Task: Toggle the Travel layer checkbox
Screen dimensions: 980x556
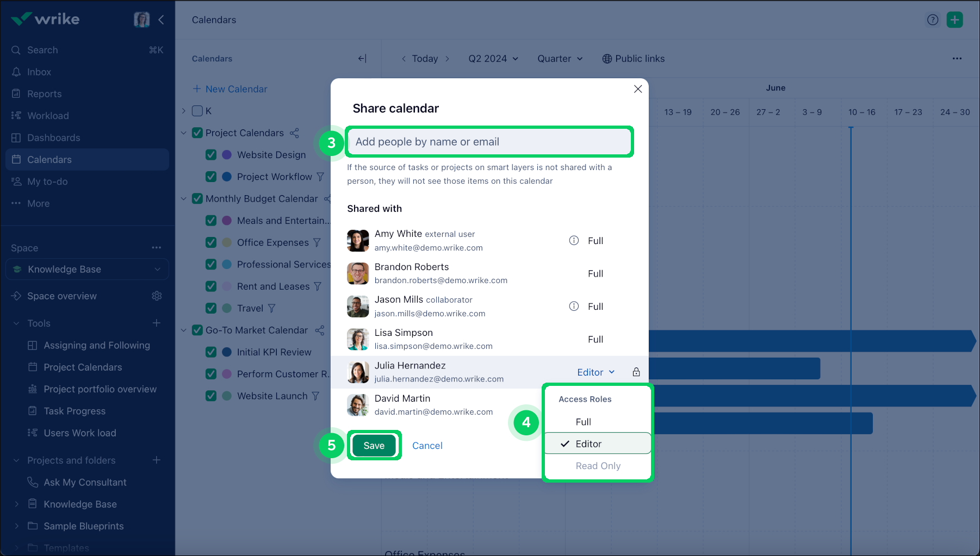Action: pos(211,308)
